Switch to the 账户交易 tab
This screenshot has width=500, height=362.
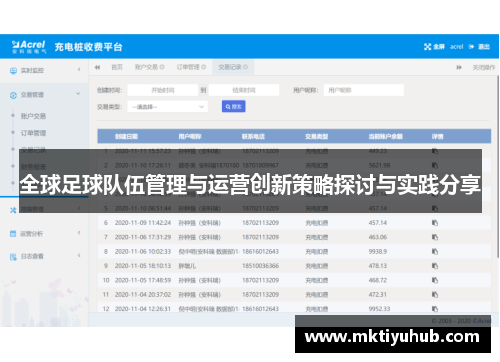[x=146, y=67]
